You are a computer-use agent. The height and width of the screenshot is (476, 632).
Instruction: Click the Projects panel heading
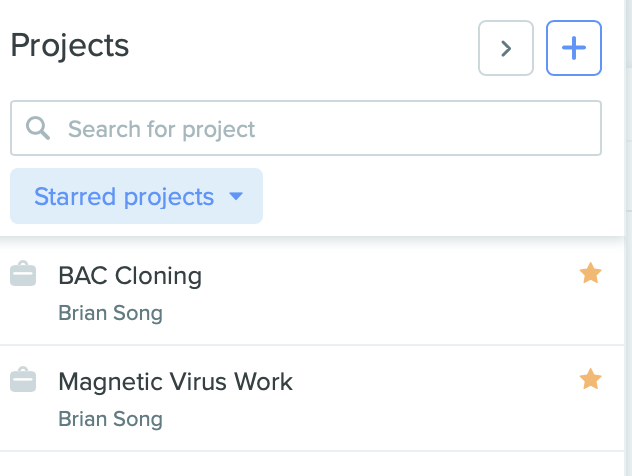(x=70, y=46)
